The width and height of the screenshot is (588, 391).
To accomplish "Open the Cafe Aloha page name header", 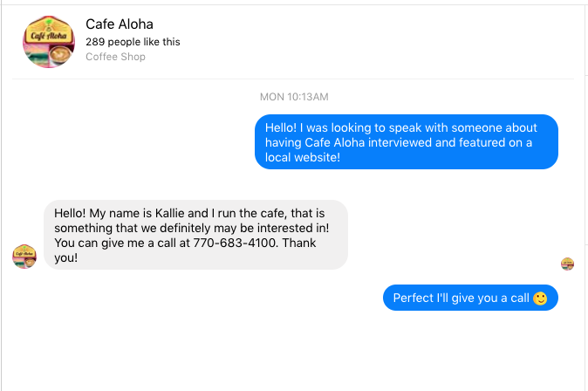I will (x=120, y=24).
